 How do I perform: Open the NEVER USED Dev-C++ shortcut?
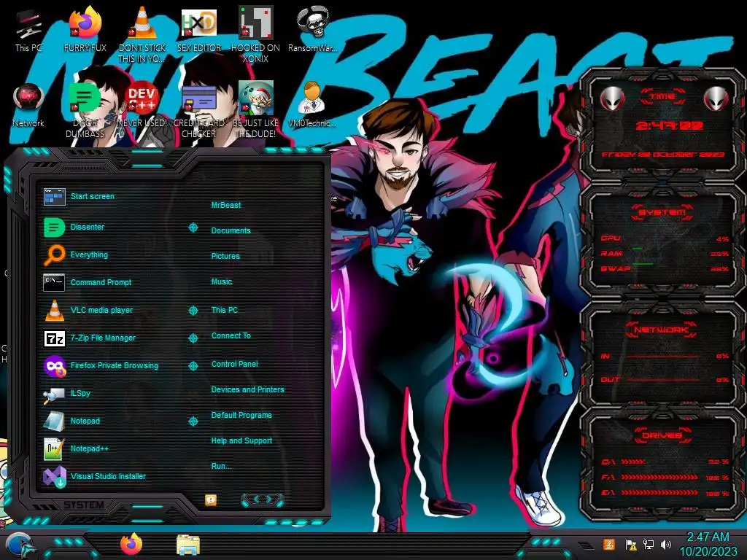click(x=142, y=105)
